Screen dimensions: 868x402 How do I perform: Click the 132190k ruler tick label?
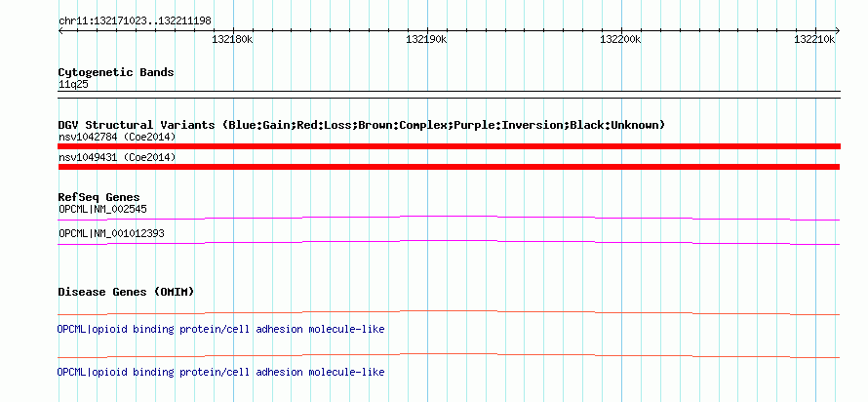tap(426, 40)
